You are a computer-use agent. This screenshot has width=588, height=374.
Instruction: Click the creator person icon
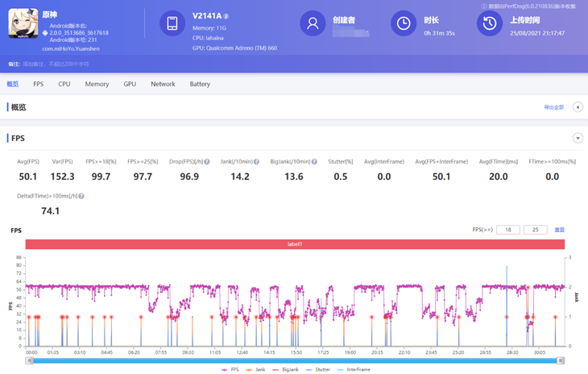point(313,24)
